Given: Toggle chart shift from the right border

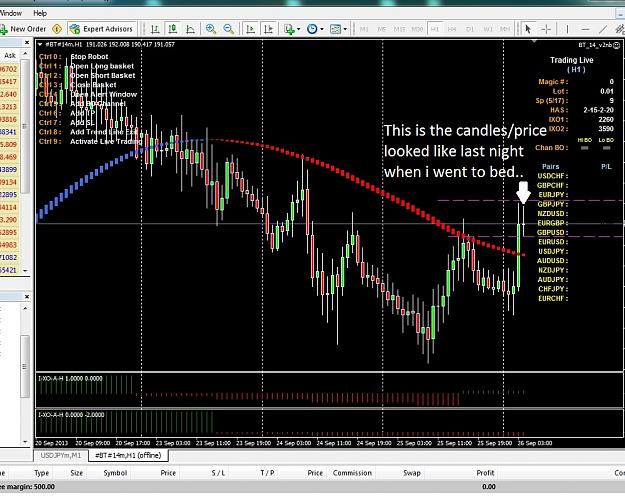Looking at the screenshot, I should click(x=268, y=29).
